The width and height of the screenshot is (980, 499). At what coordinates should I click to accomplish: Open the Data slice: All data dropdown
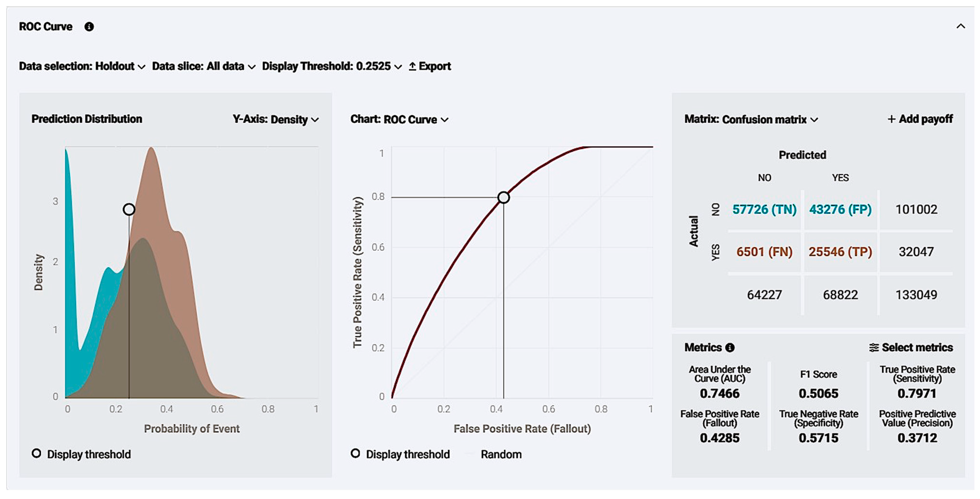[x=203, y=66]
